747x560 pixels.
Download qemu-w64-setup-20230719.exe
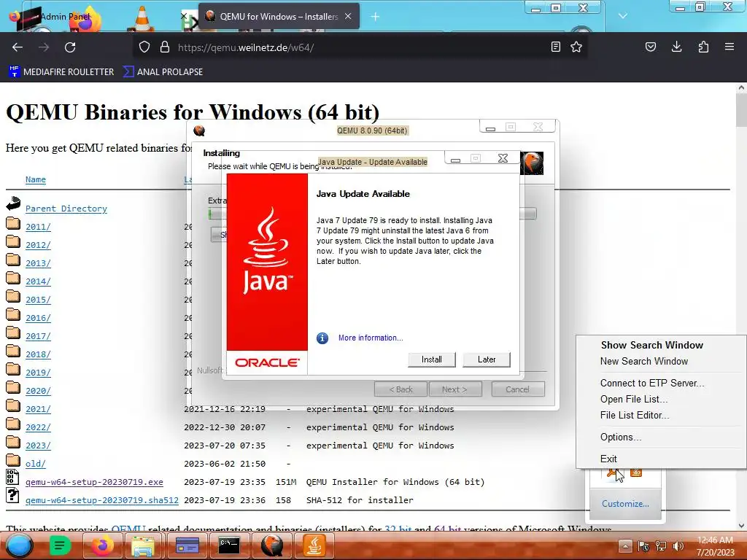[94, 482]
